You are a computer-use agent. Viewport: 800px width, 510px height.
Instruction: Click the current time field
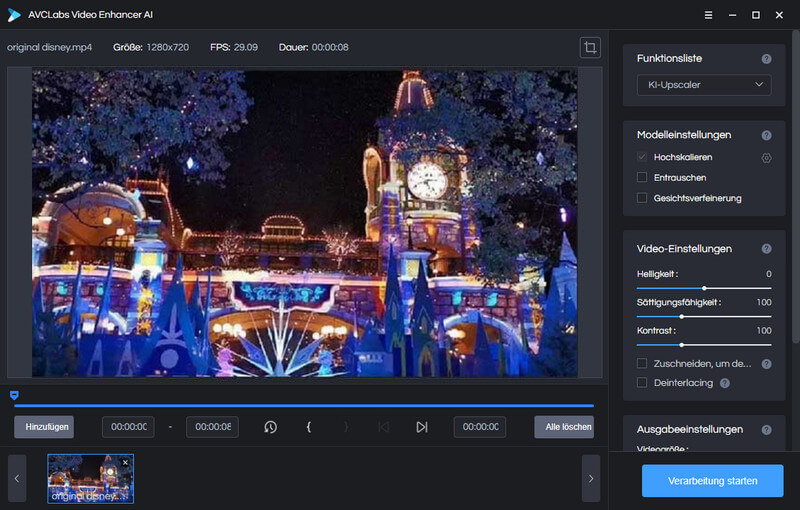pyautogui.click(x=480, y=427)
